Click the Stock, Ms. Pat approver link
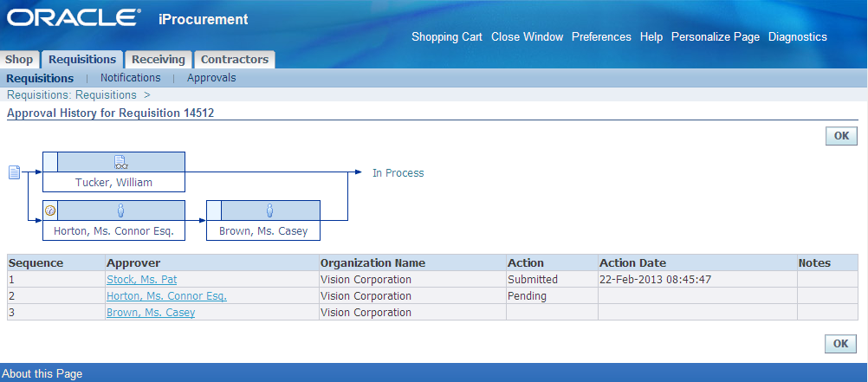868x382 pixels. click(x=142, y=280)
